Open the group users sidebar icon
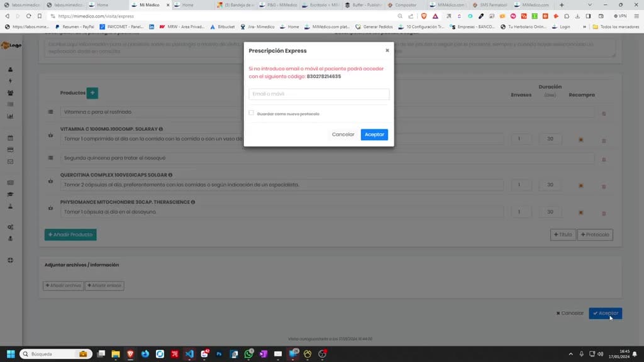 point(10,93)
